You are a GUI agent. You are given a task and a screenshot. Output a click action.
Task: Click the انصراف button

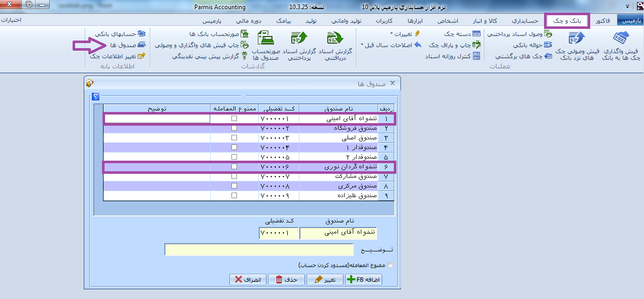[x=248, y=280]
